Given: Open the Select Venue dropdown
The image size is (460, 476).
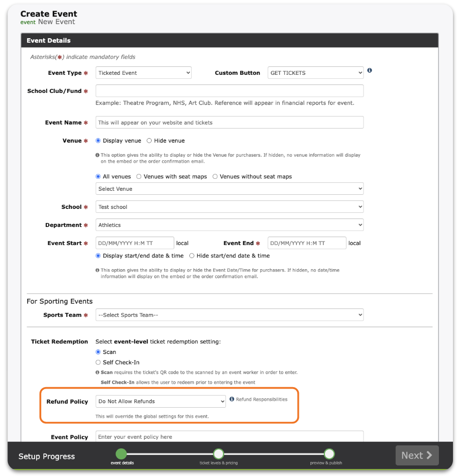Looking at the screenshot, I should click(x=229, y=189).
